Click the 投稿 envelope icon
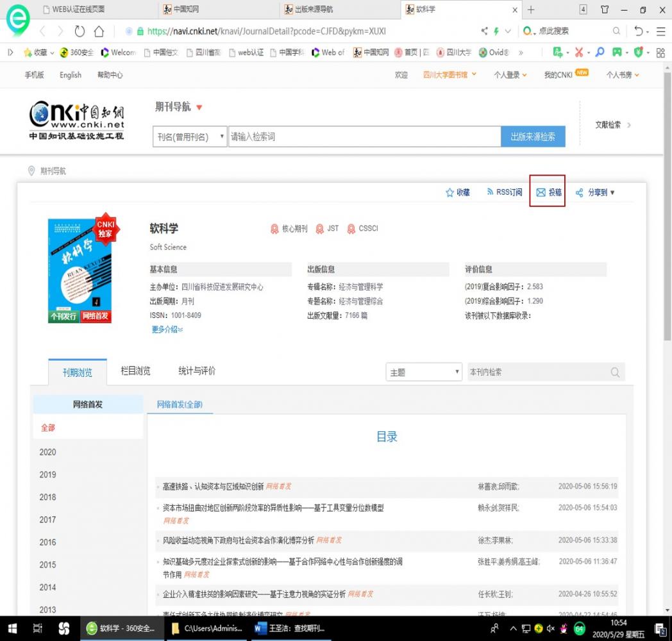Image resolution: width=672 pixels, height=641 pixels. [x=541, y=192]
